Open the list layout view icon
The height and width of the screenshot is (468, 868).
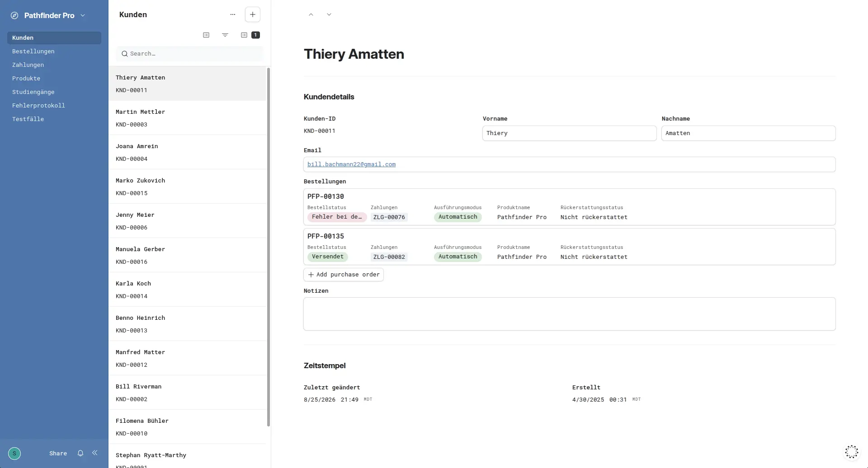click(206, 35)
